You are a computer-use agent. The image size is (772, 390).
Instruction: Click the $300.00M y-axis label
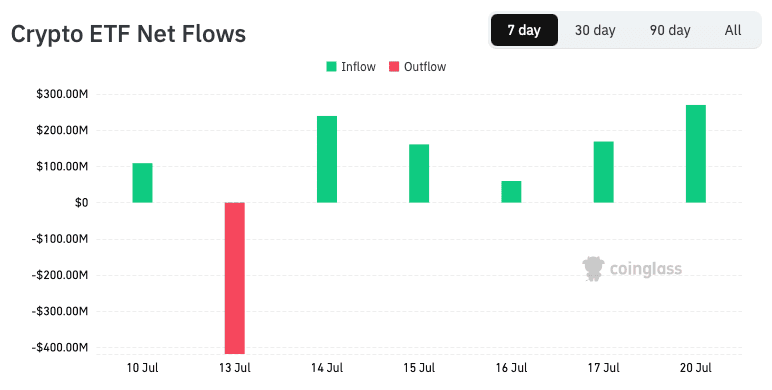click(x=62, y=94)
